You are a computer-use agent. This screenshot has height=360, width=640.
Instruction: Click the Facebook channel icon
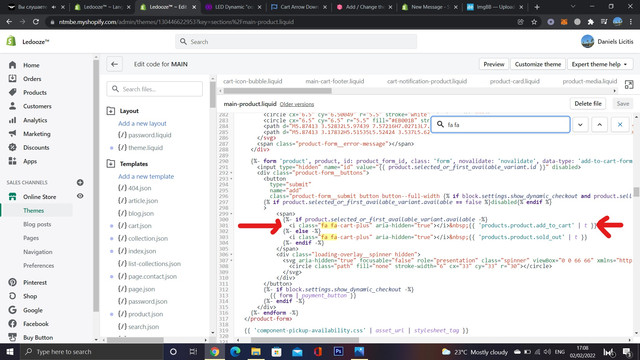[x=13, y=324]
